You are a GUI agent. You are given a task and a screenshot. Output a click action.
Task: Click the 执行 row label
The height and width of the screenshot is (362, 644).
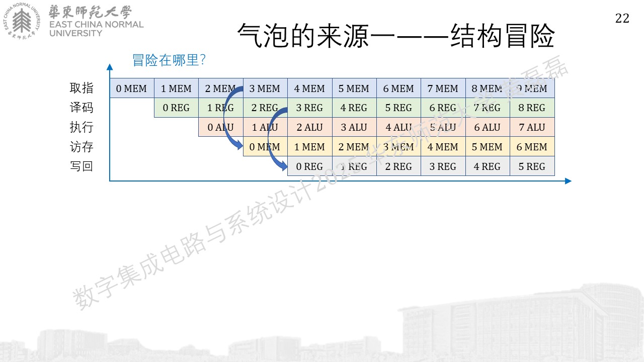82,127
